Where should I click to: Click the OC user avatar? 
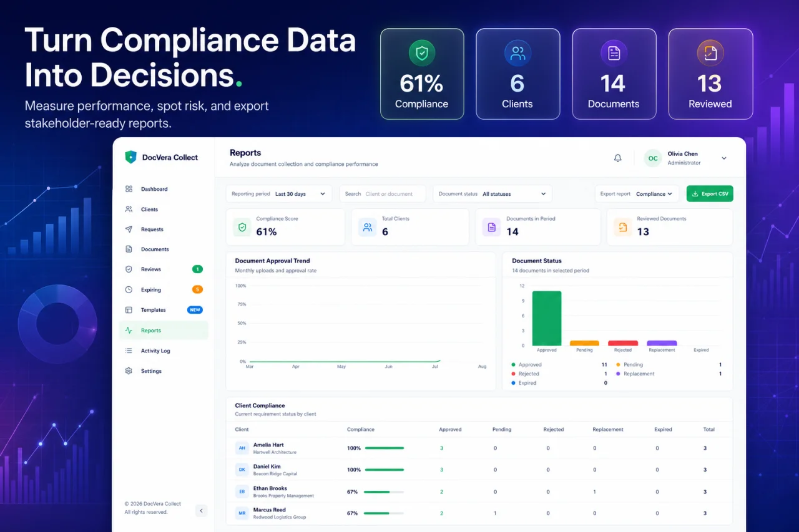click(x=653, y=158)
